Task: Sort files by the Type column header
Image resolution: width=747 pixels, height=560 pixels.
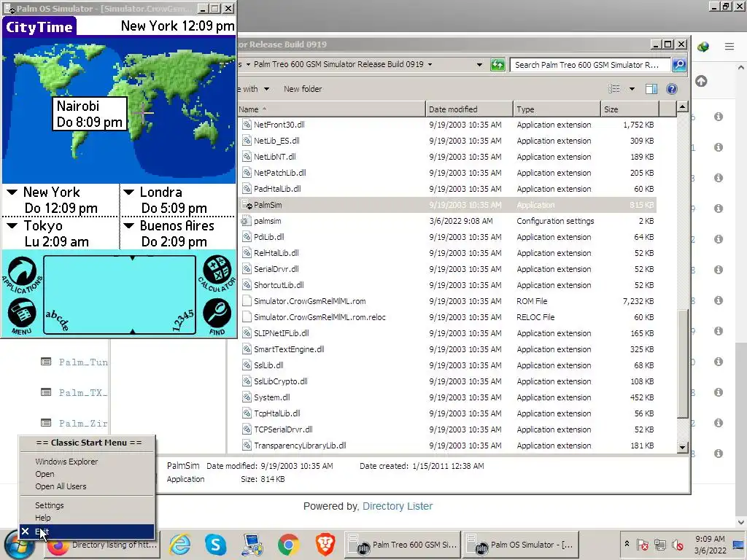Action: pyautogui.click(x=557, y=109)
